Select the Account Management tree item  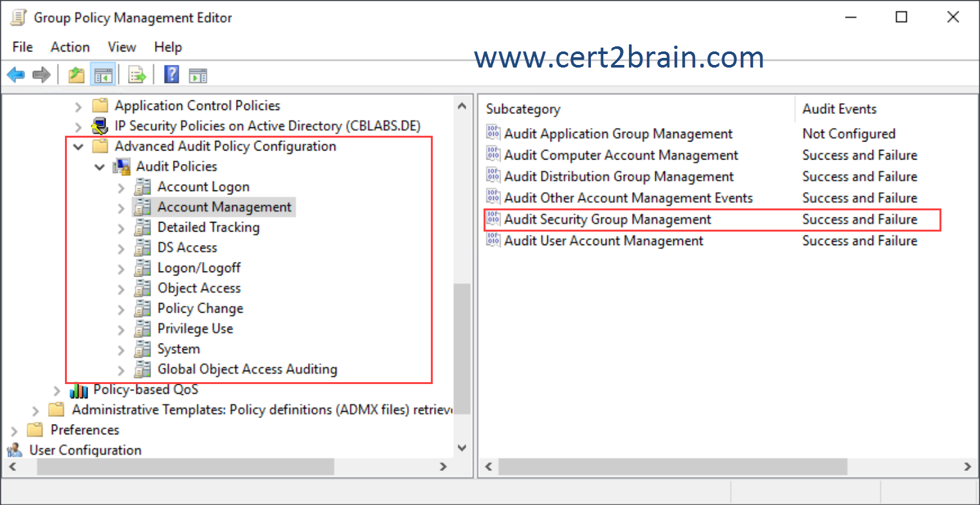pyautogui.click(x=224, y=207)
